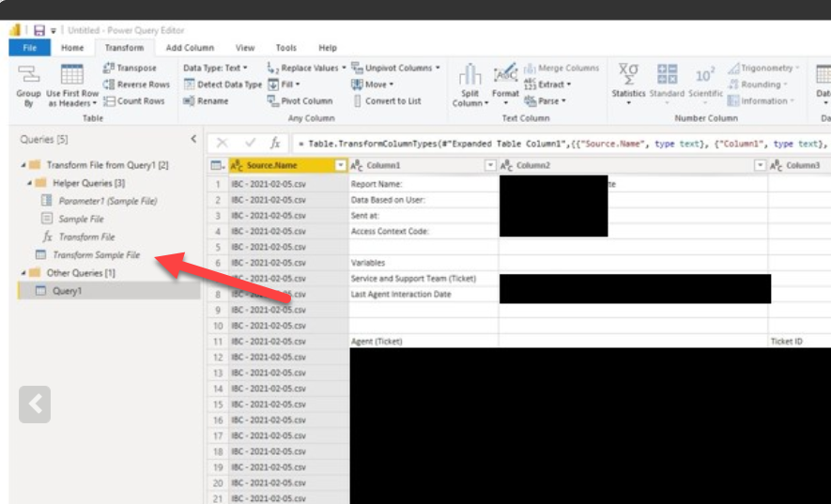Open the Information dropdown
831x504 pixels.
point(761,100)
